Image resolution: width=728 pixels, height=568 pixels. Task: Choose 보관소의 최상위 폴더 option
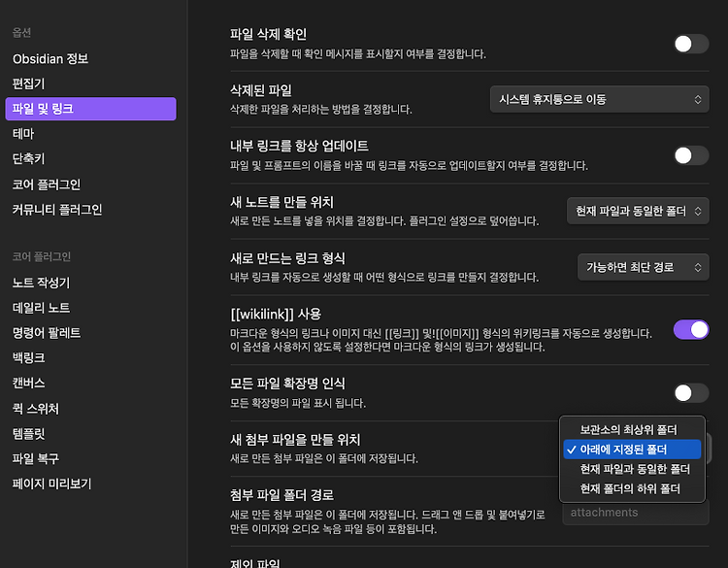click(x=632, y=429)
